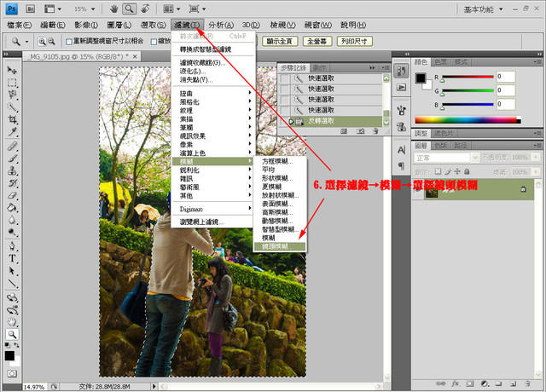Open the 檔案 menu
Image resolution: width=546 pixels, height=392 pixels.
pos(19,25)
